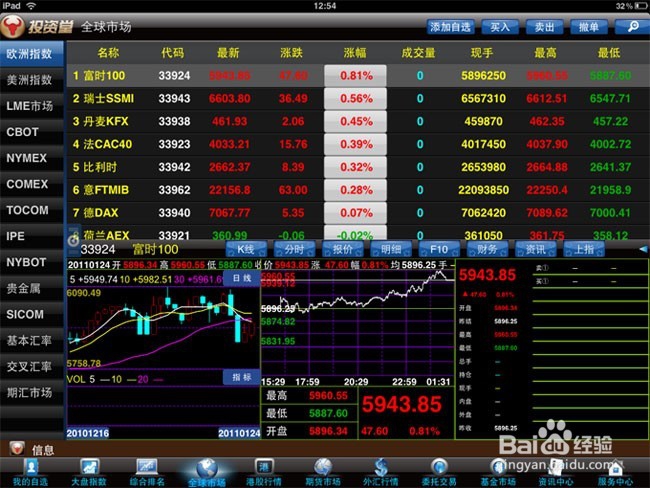The height and width of the screenshot is (488, 650).
Task: Click 添加自选 button
Action: coord(450,27)
